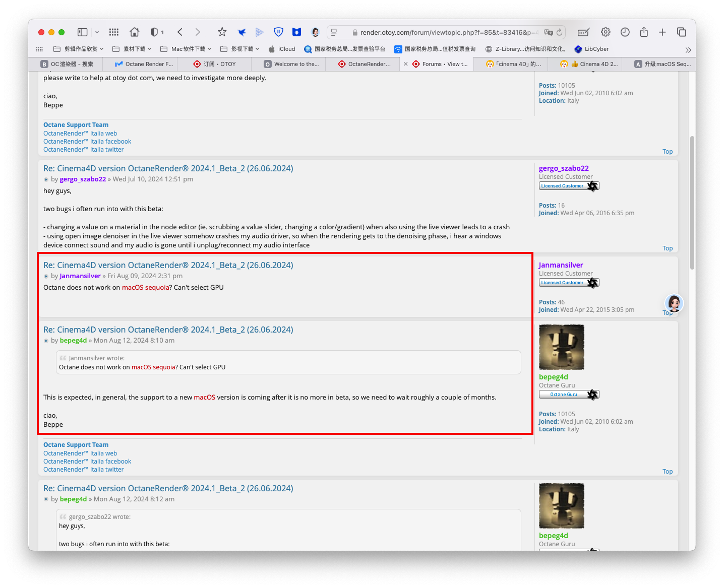Open the history clock icon
This screenshot has width=724, height=588.
[x=625, y=32]
